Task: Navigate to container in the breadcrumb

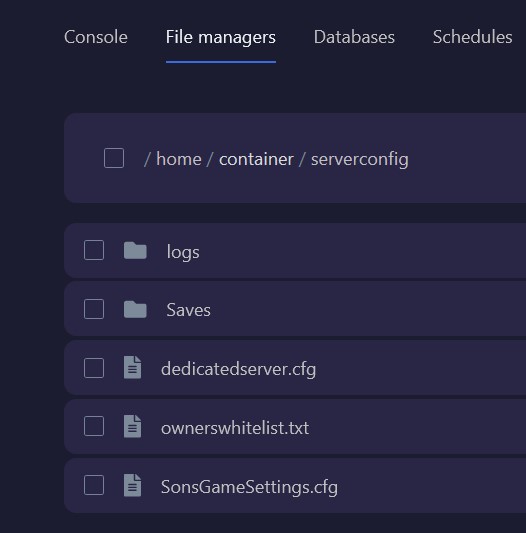Action: tap(256, 159)
